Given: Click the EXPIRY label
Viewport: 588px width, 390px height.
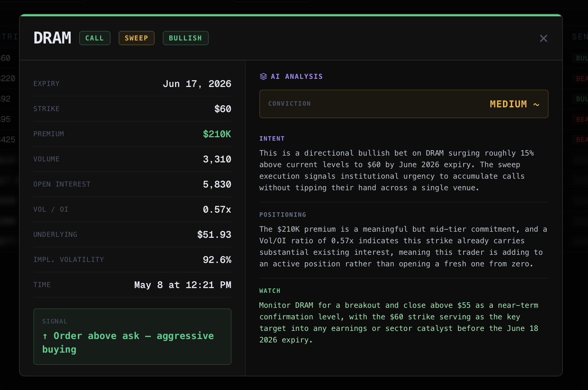Looking at the screenshot, I should click(47, 84).
